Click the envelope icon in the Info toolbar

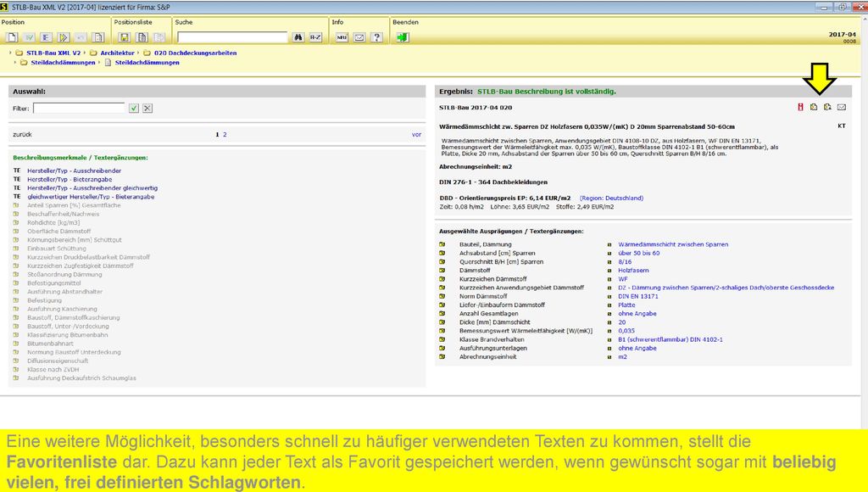click(359, 37)
